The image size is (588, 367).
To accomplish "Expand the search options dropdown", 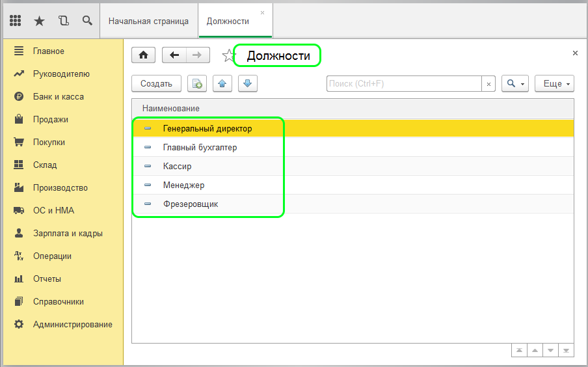I will [x=514, y=83].
